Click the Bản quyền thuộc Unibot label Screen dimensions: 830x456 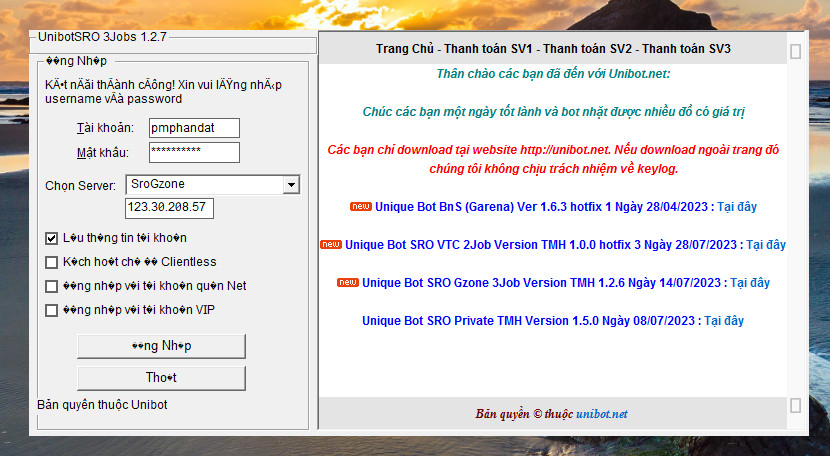click(102, 405)
